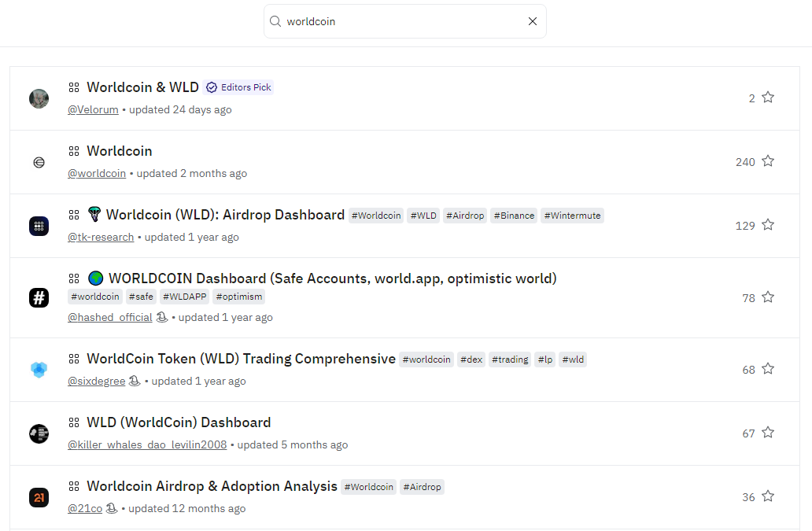Image resolution: width=812 pixels, height=531 pixels.
Task: Star the Worldcoin & WLD dashboard
Action: pos(768,98)
